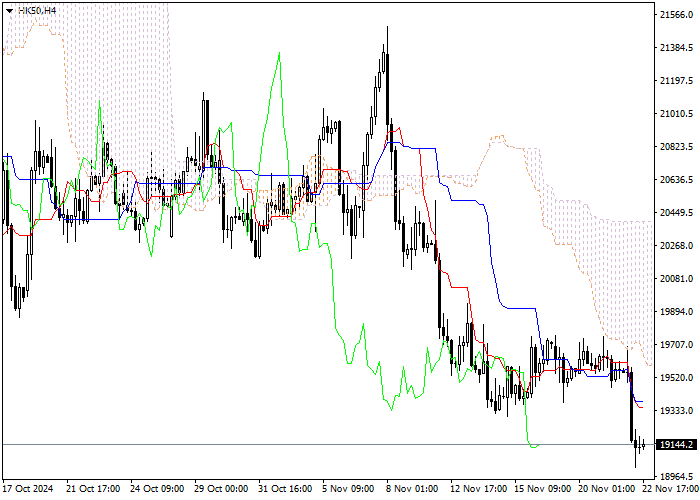Click date label 15 Nov 09:00

(542, 489)
